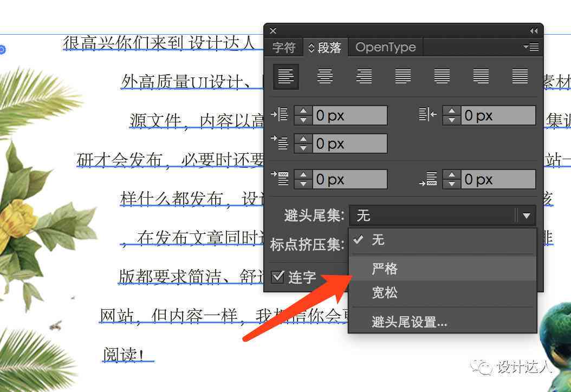
Task: Click text line starting '版都要求简洁'
Action: tap(191, 276)
